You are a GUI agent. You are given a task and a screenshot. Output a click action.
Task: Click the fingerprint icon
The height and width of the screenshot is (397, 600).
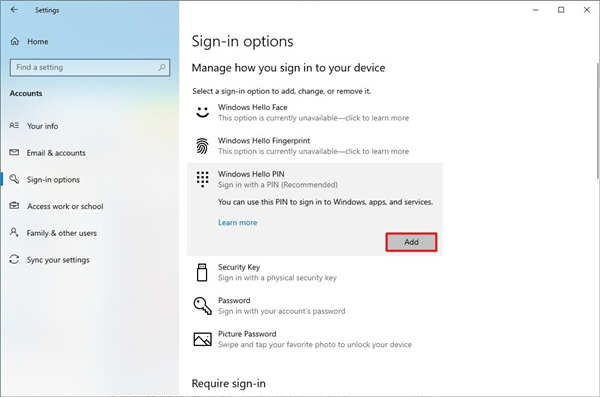pyautogui.click(x=202, y=146)
